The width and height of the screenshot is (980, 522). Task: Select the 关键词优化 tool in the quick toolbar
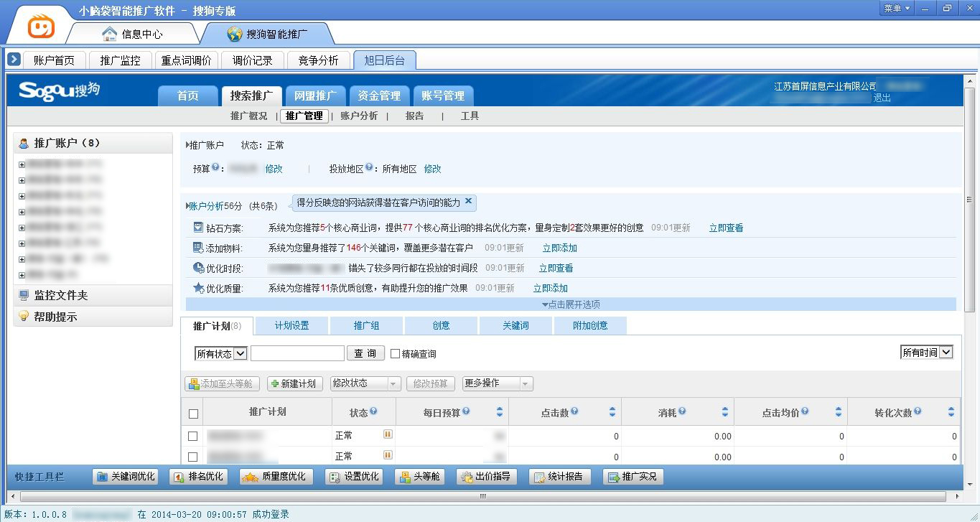[125, 475]
